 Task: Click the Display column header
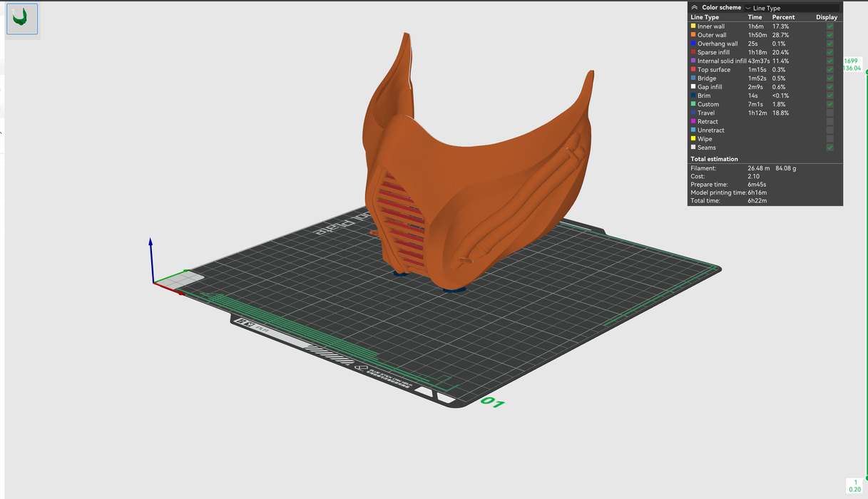pos(827,17)
